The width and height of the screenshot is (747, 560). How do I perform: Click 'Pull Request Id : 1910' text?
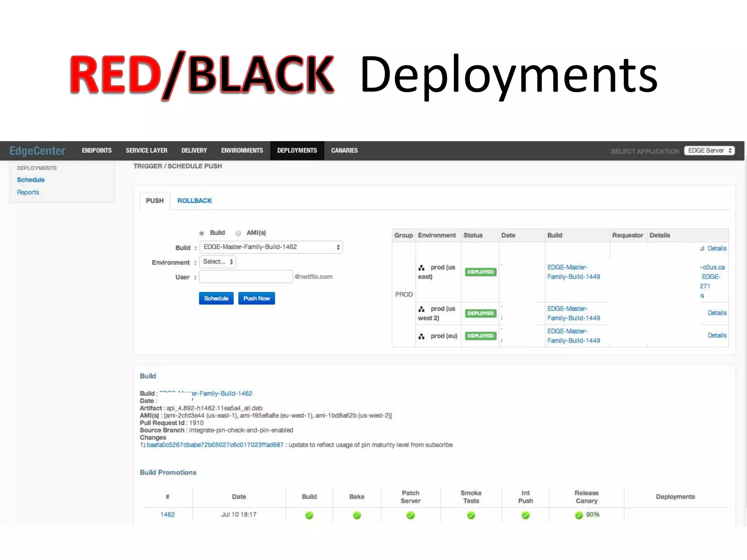[x=172, y=423]
